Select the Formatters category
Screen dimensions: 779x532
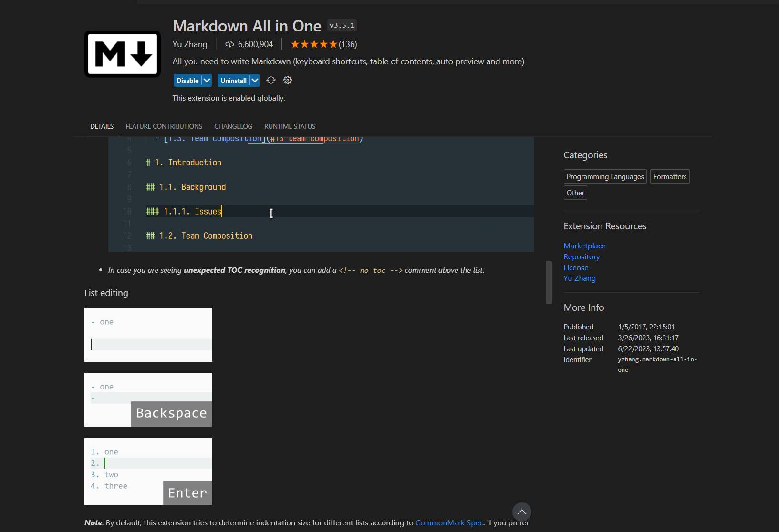coord(670,177)
